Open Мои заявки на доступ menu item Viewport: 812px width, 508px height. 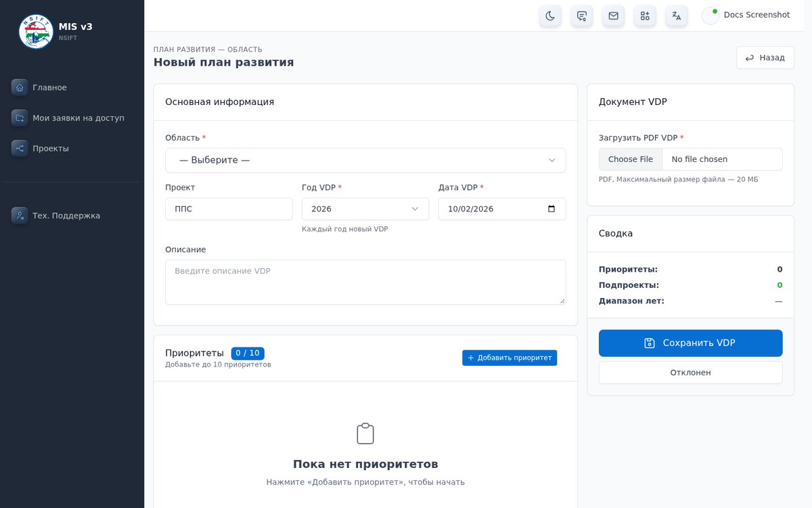pyautogui.click(x=72, y=118)
